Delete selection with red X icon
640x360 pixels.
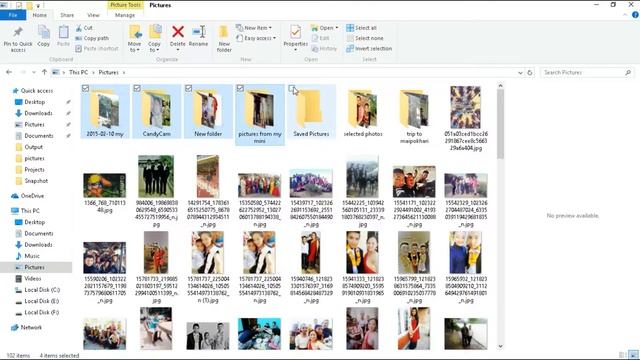point(178,32)
